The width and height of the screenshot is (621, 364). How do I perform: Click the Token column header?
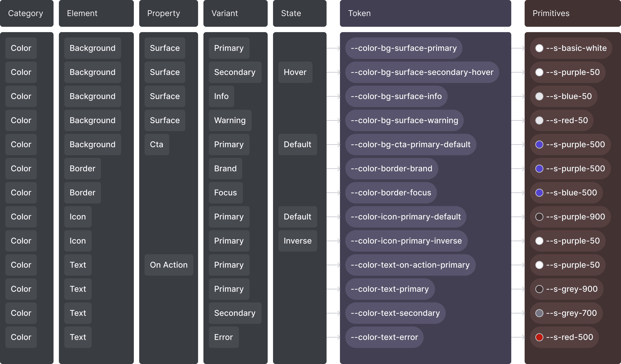pos(425,13)
